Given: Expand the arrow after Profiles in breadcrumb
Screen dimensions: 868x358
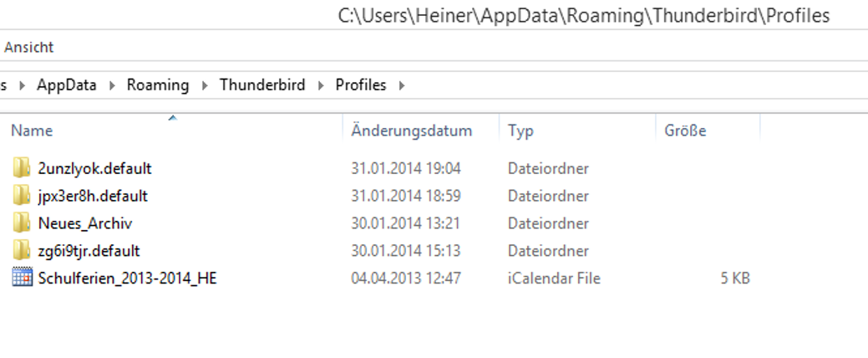Looking at the screenshot, I should (x=402, y=85).
